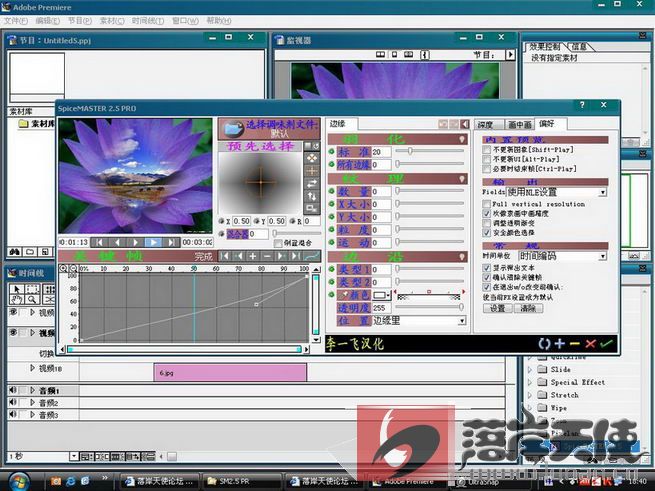Jump to the first keyframe in keyframe bar

(225, 256)
